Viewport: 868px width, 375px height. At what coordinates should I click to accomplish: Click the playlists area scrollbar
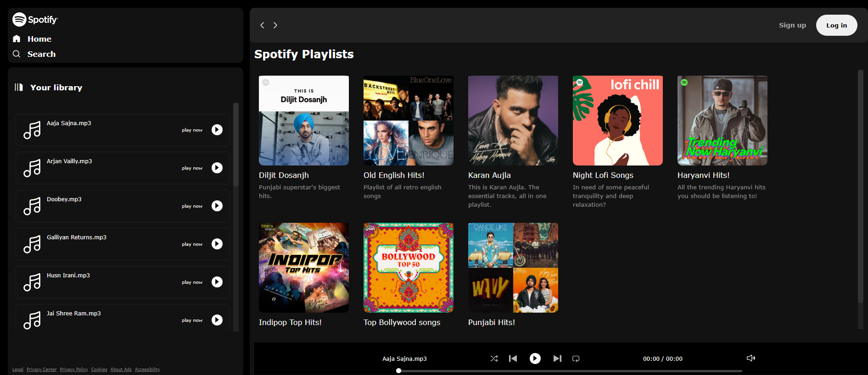click(861, 186)
